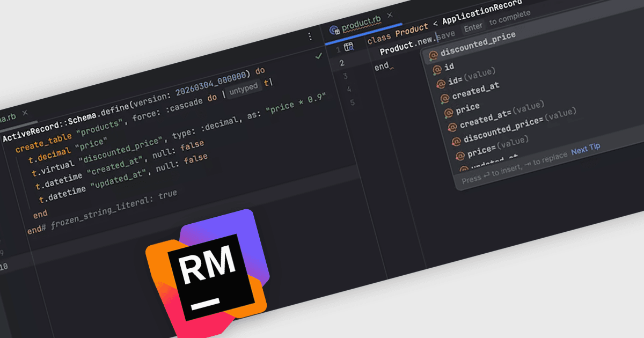This screenshot has height=338, width=644.
Task: Click line number 5 in product.rb gutter
Action: click(x=352, y=102)
